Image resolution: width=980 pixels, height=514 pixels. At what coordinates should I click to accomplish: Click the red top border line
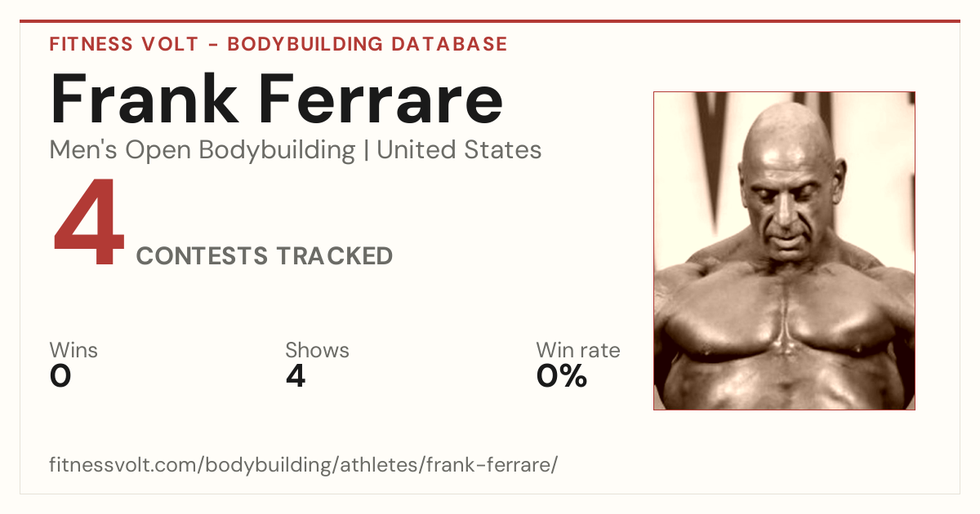[x=490, y=21]
